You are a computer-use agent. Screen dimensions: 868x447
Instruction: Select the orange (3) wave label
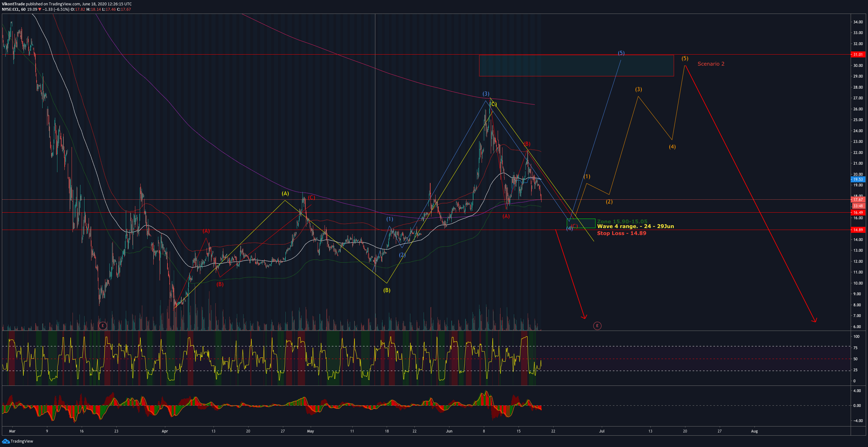tap(638, 89)
